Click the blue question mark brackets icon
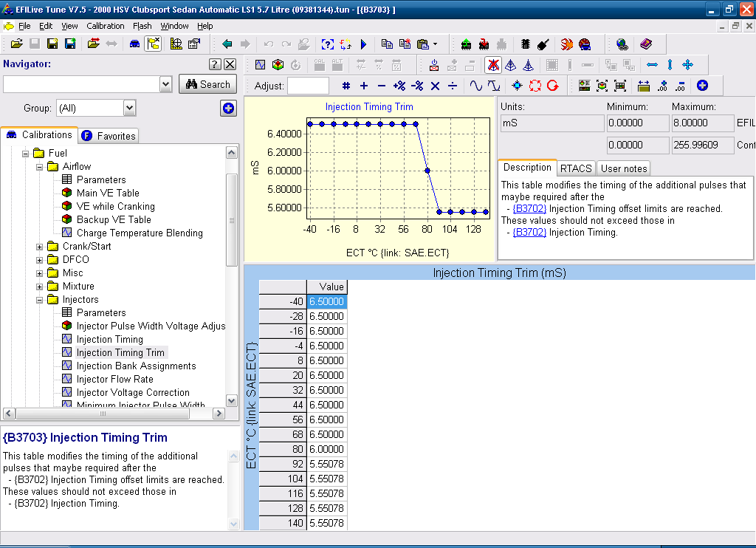 327,44
